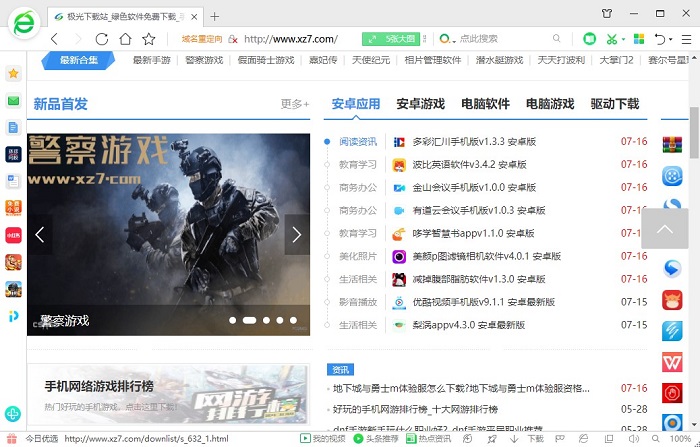Click the 5张大图 green button
Image resolution: width=700 pixels, height=447 pixels.
[x=391, y=39]
